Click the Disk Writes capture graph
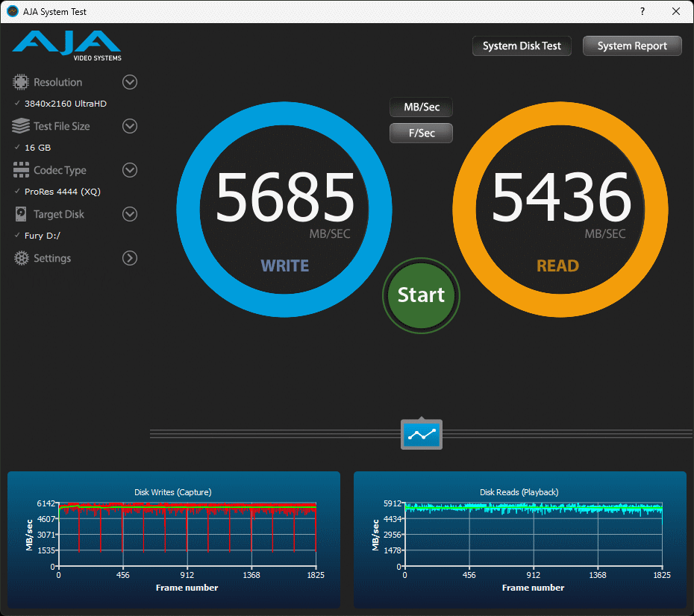The image size is (694, 616). click(x=187, y=534)
